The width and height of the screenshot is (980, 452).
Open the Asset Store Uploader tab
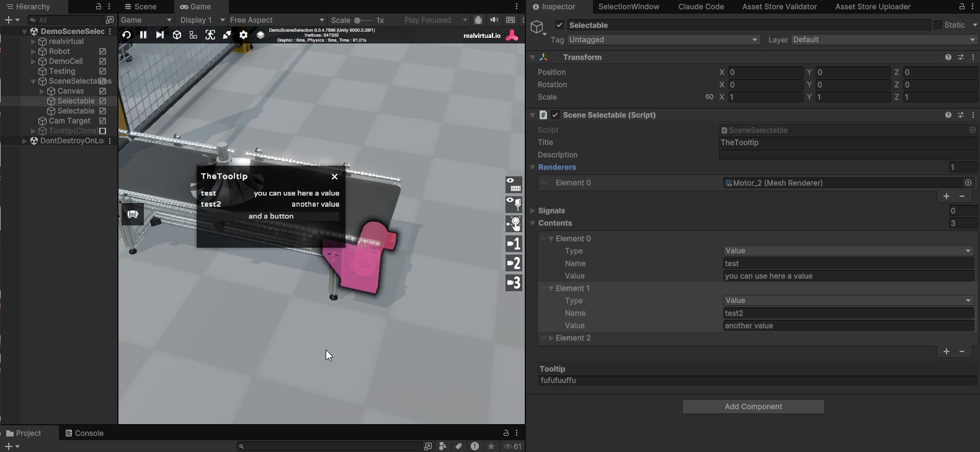click(x=873, y=7)
